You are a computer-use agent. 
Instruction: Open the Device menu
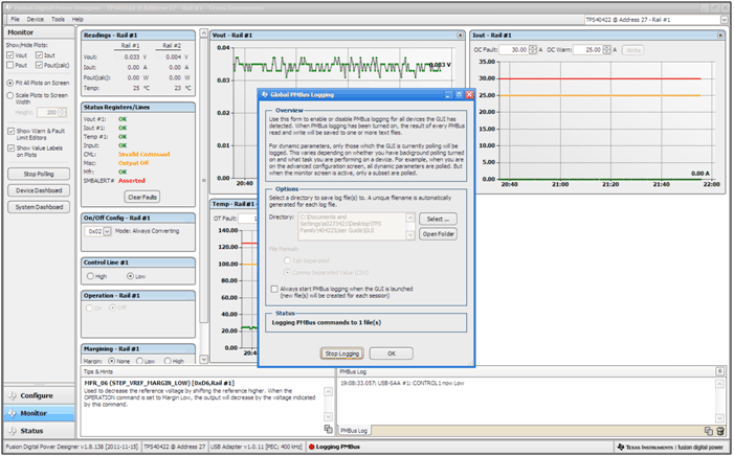coord(35,19)
